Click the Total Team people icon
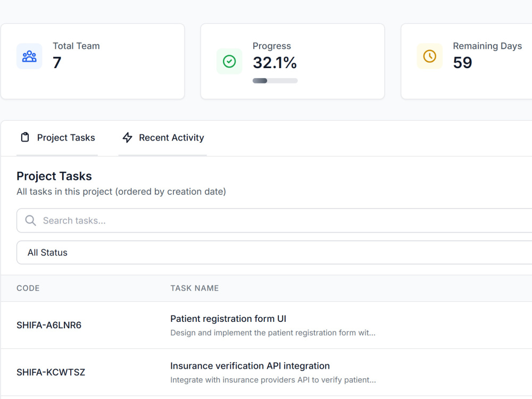 tap(29, 56)
